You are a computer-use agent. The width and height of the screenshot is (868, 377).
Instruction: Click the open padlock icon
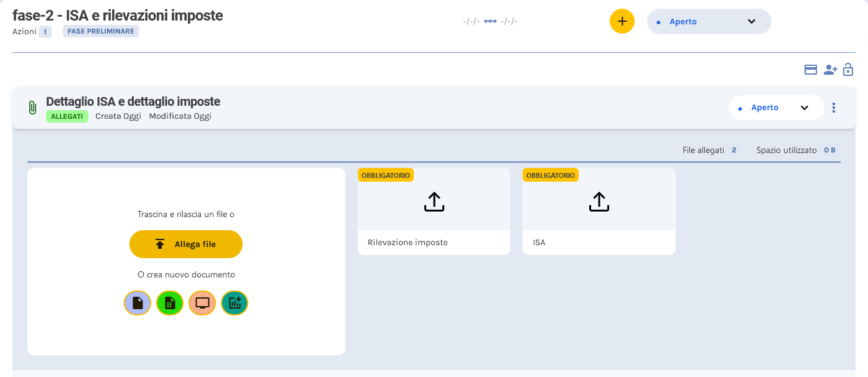(848, 70)
